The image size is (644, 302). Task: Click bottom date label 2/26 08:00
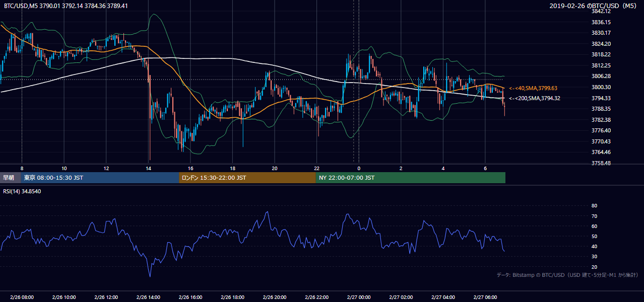[x=22, y=297]
